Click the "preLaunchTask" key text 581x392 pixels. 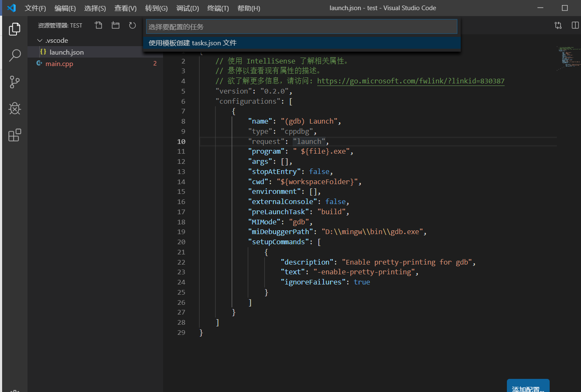click(279, 212)
